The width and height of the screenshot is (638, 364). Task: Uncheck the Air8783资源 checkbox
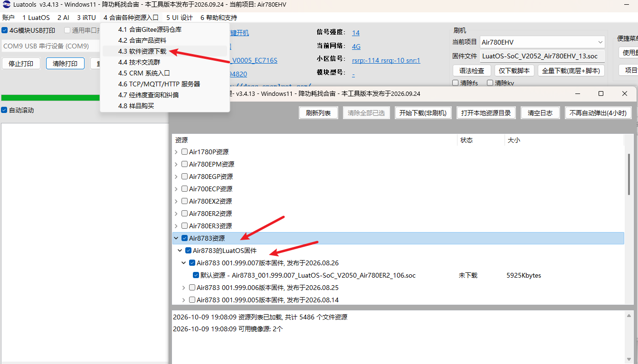[184, 238]
